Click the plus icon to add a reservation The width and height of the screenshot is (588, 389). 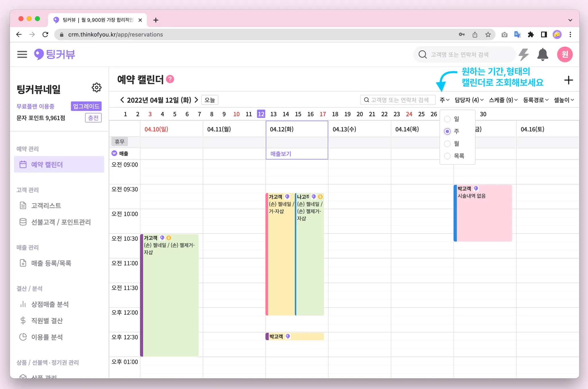click(x=568, y=80)
